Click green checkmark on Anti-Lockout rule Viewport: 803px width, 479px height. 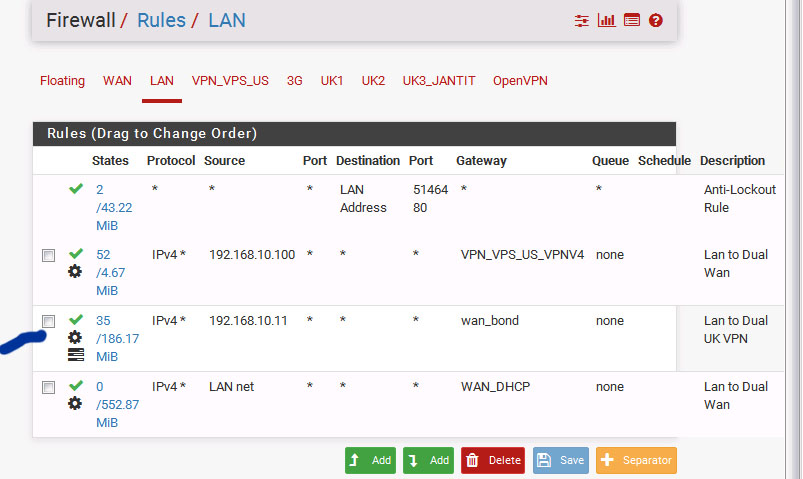[75, 189]
